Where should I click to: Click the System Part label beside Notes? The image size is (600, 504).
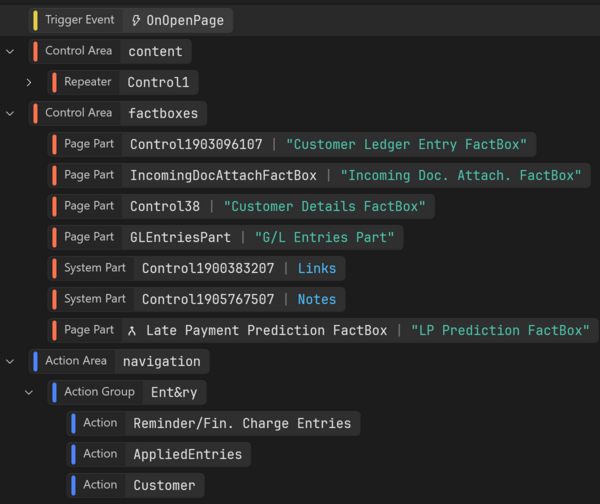[95, 299]
